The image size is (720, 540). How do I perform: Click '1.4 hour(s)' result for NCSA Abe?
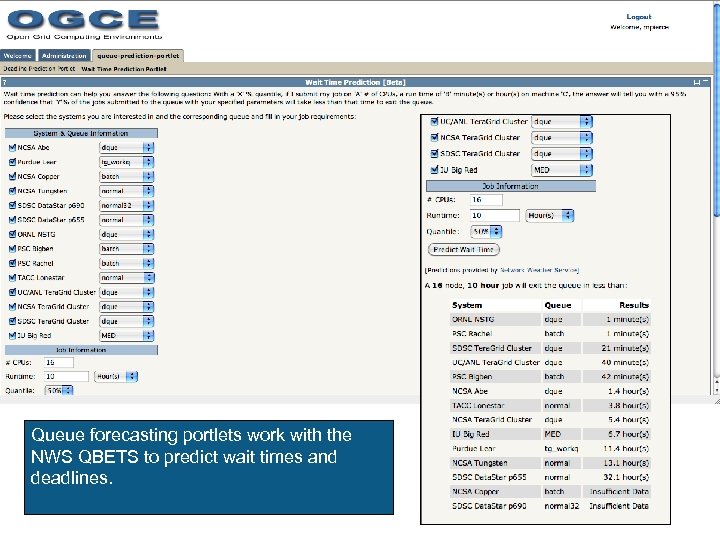[x=628, y=391]
